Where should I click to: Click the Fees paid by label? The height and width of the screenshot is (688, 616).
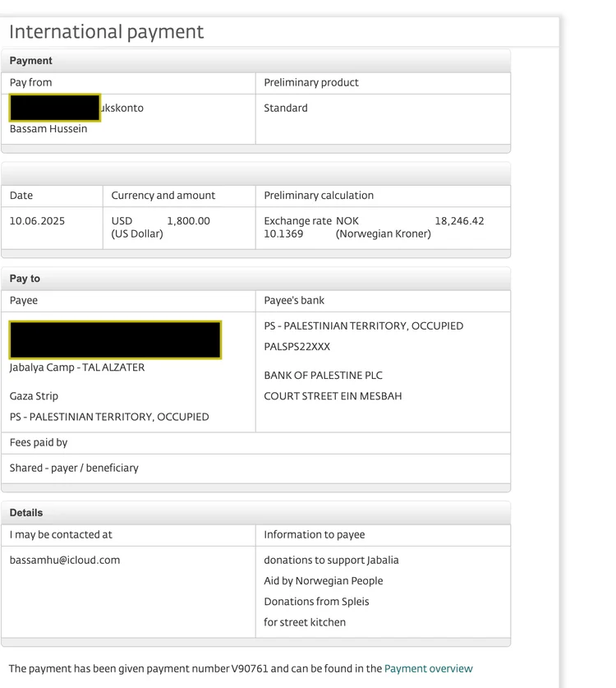[x=39, y=442]
